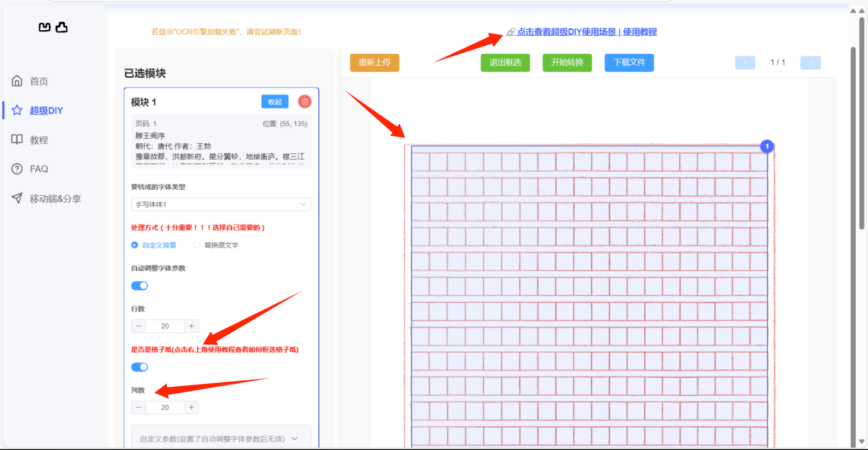
Task: Click the star icon next to 超级DIY
Action: [17, 110]
